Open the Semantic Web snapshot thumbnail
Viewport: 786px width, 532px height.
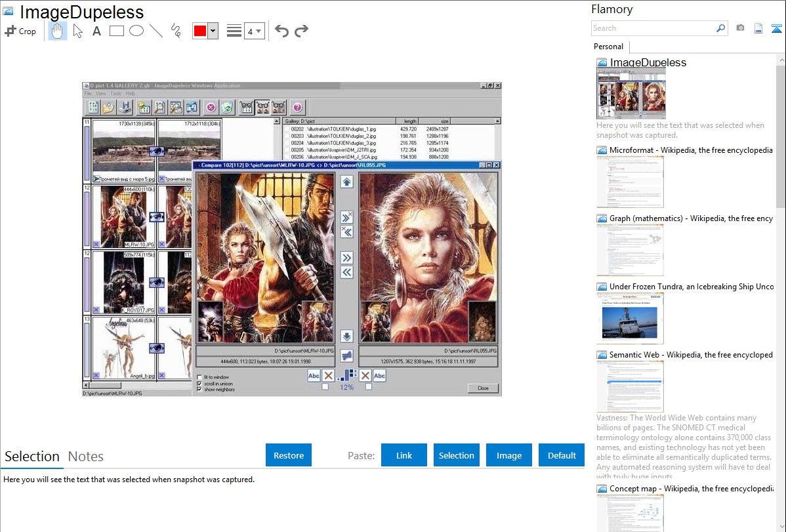pyautogui.click(x=630, y=386)
